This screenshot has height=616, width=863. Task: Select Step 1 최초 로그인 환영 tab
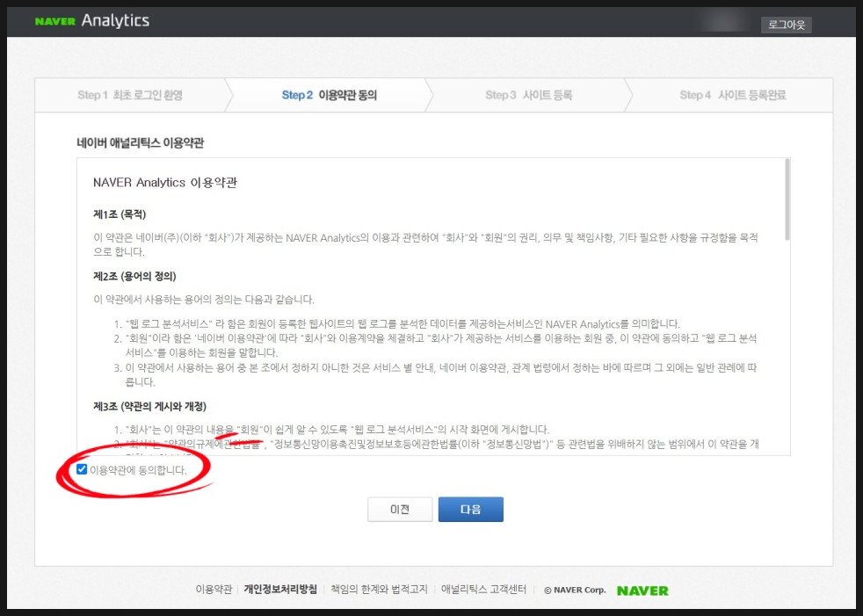coord(130,95)
